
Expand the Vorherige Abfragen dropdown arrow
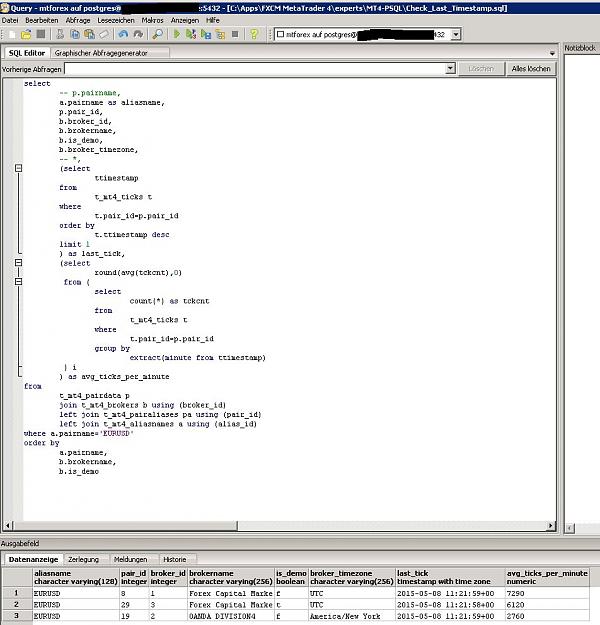click(x=450, y=69)
